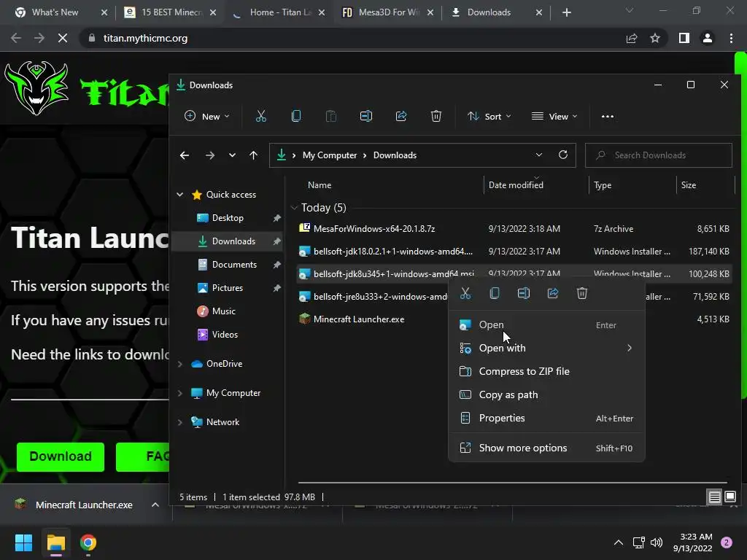Open the Sort dropdown
747x560 pixels.
point(489,116)
